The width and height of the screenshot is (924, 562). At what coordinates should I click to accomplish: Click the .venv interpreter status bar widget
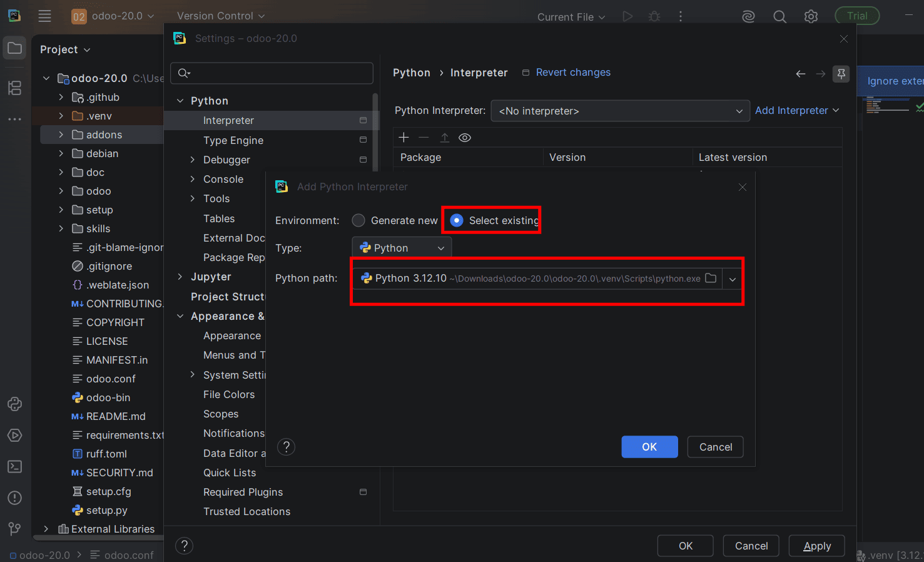pos(890,555)
